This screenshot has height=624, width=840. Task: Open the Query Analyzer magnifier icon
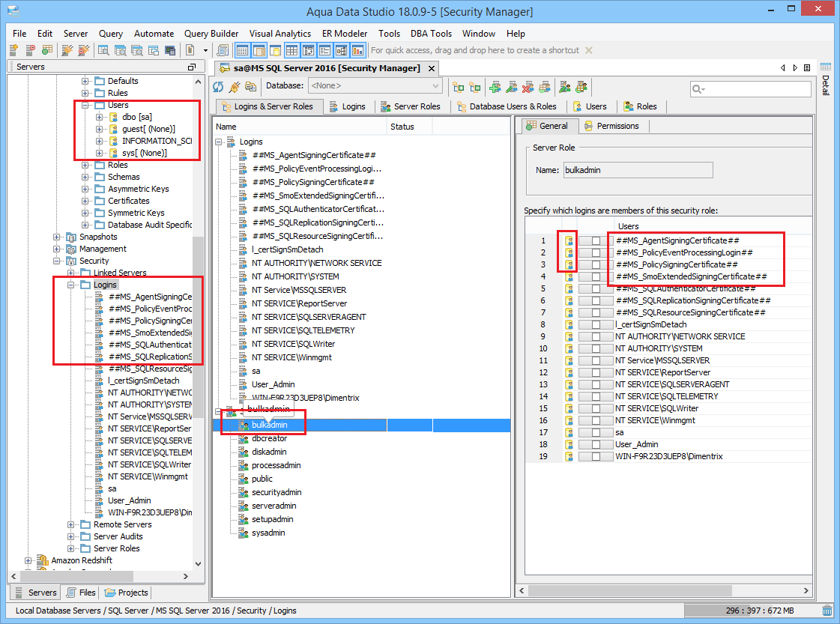pos(103,50)
